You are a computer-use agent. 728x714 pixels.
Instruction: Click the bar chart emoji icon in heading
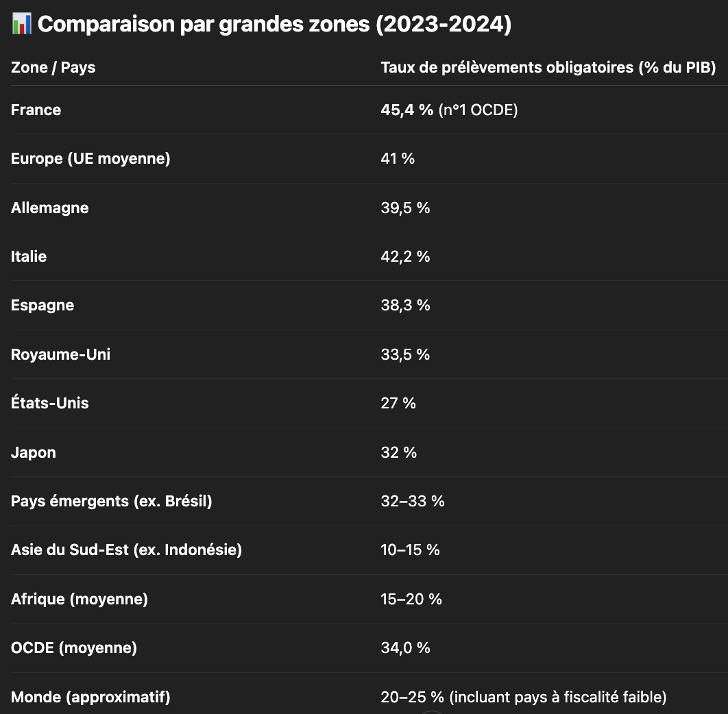[x=21, y=24]
